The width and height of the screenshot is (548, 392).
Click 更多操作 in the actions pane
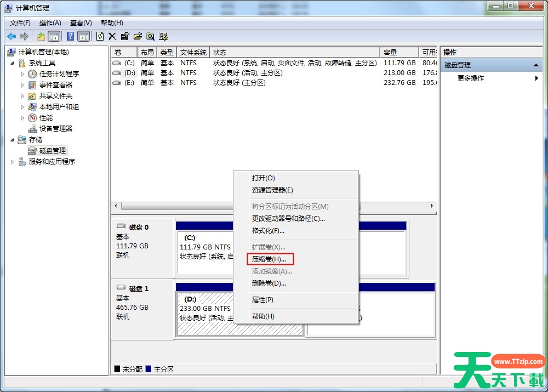point(470,78)
